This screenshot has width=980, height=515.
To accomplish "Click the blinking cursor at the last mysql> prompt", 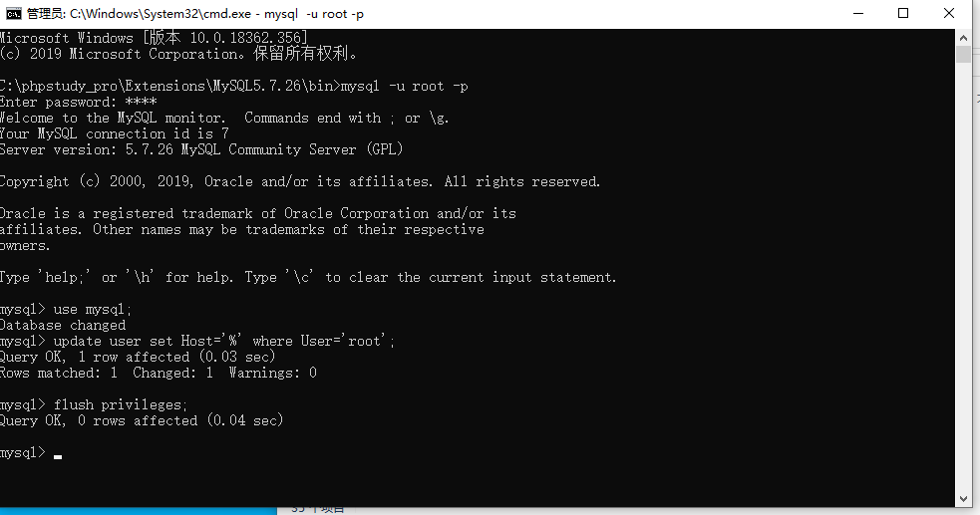I will coord(58,457).
